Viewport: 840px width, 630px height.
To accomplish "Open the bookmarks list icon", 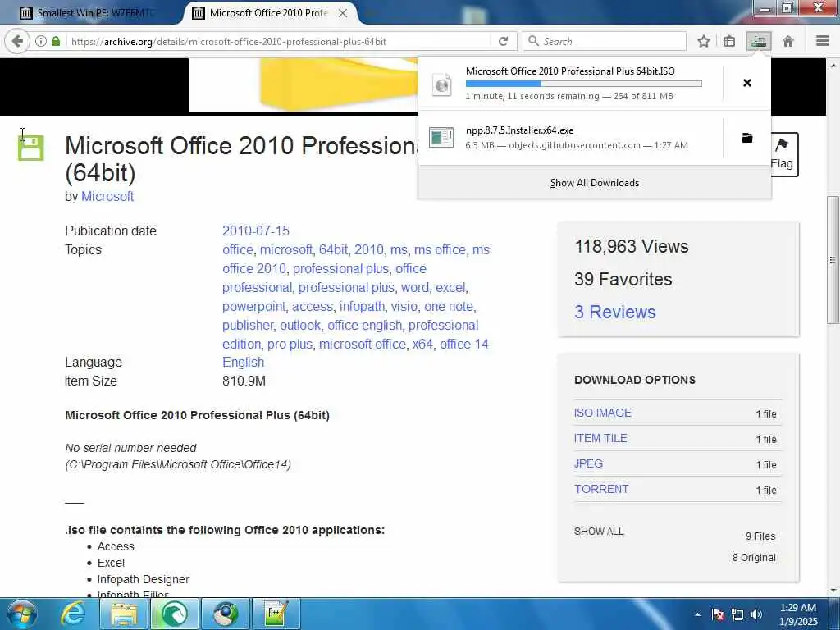I will pos(729,41).
